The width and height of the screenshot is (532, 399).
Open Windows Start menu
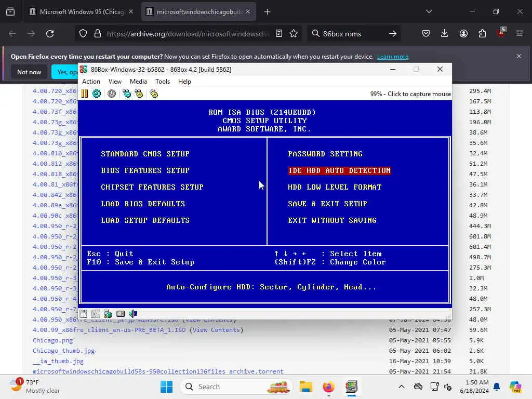(x=166, y=387)
